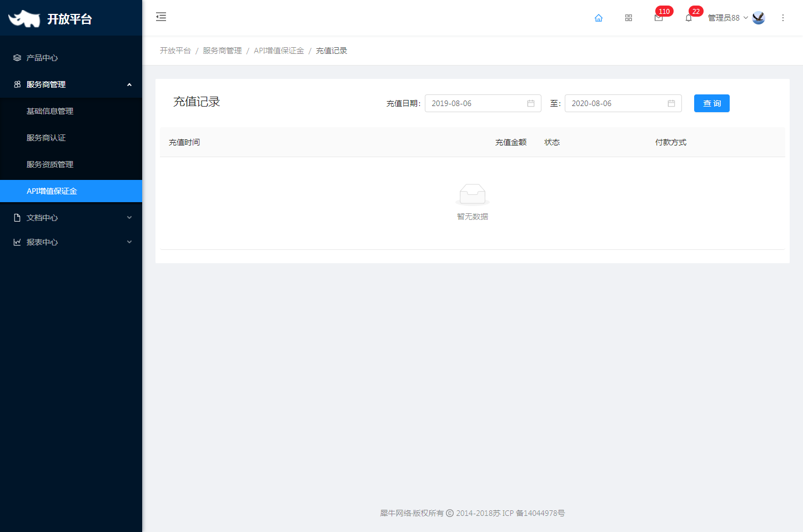Expand the 报表中心 menu chevron
Screen dimensions: 803x532
(129, 242)
